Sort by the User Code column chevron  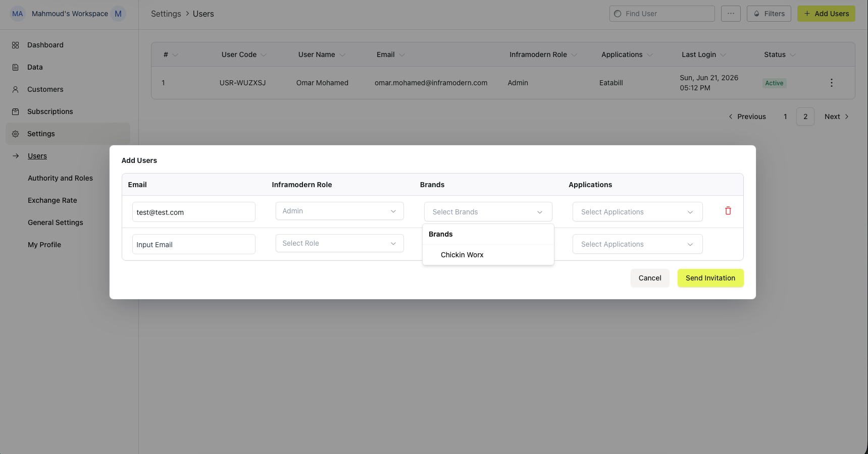(264, 55)
